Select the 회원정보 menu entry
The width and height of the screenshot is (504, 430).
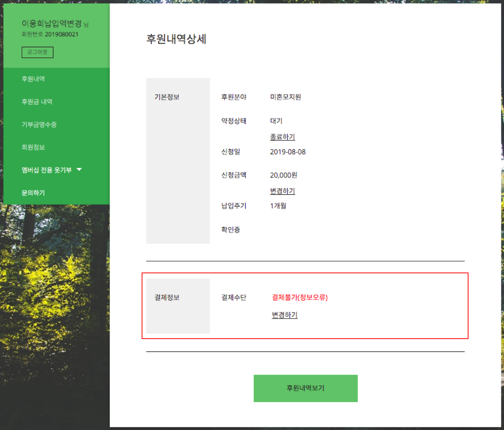tap(33, 147)
